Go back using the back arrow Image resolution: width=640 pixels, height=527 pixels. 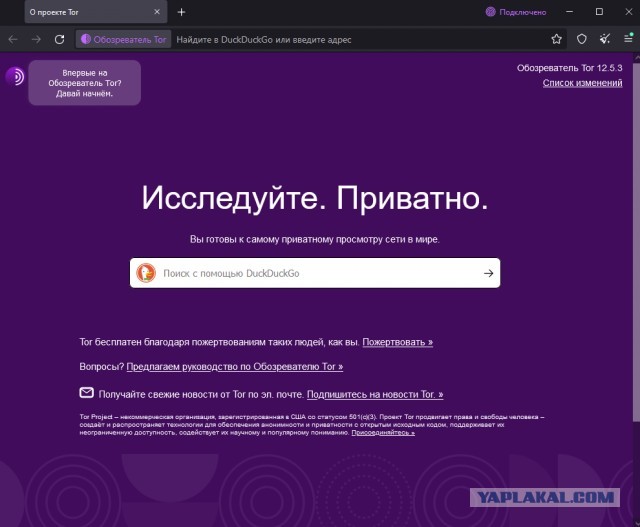pyautogui.click(x=13, y=40)
